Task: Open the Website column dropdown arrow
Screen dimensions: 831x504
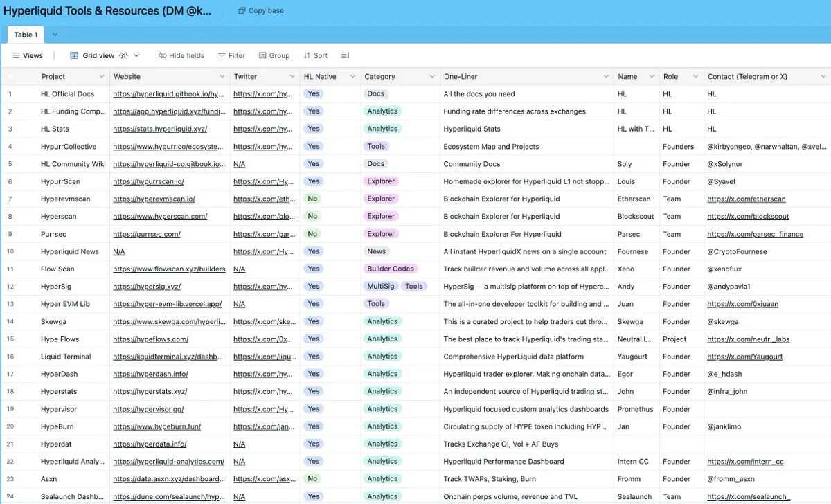Action: [222, 76]
